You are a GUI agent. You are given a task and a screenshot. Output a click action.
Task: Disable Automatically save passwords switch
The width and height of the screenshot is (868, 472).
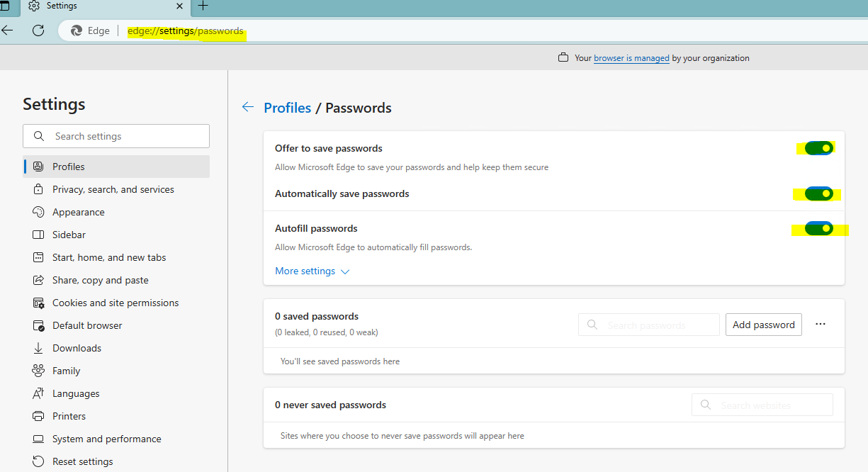[818, 193]
